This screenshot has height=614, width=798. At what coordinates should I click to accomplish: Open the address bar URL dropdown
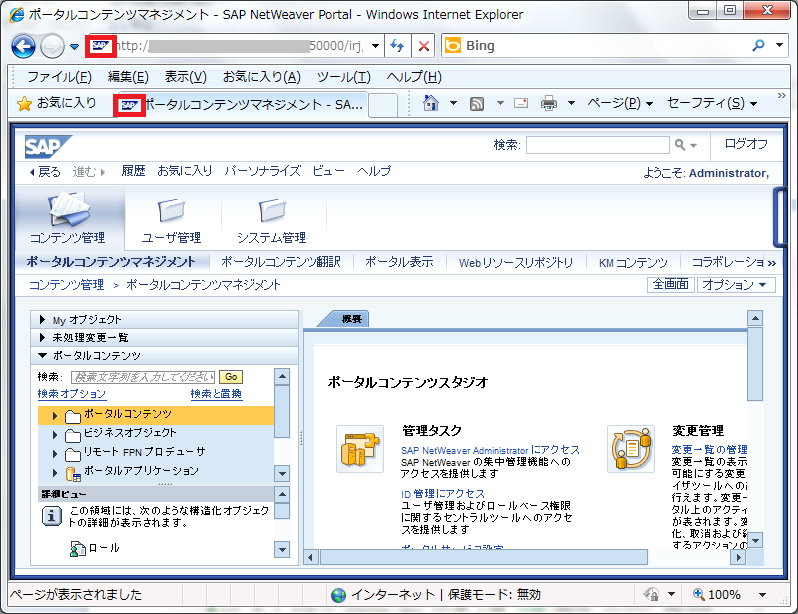[375, 46]
